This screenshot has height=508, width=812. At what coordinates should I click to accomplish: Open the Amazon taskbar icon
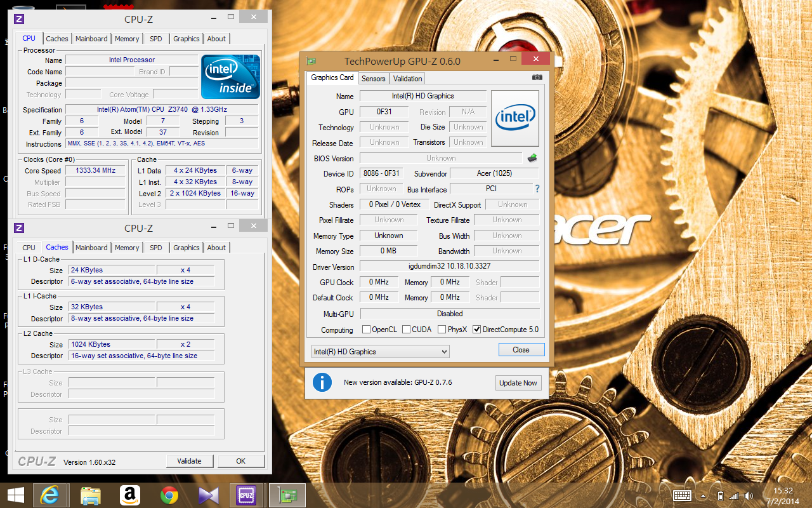pos(129,495)
